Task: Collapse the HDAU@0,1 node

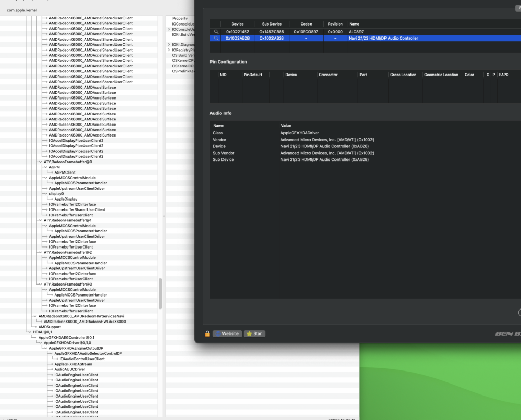Action: point(30,332)
